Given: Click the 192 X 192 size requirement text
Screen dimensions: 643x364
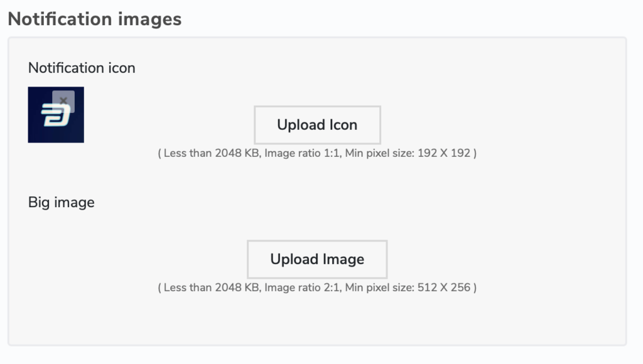Looking at the screenshot, I should click(x=444, y=153).
